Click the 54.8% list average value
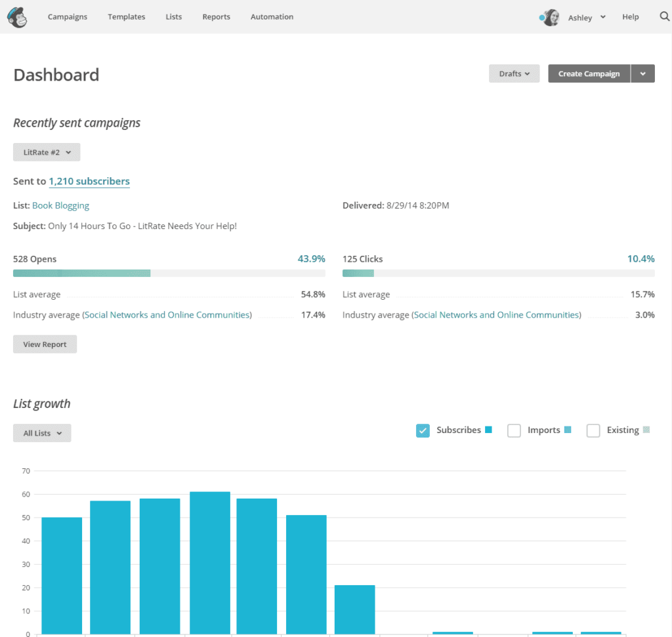Image resolution: width=672 pixels, height=637 pixels. (313, 295)
